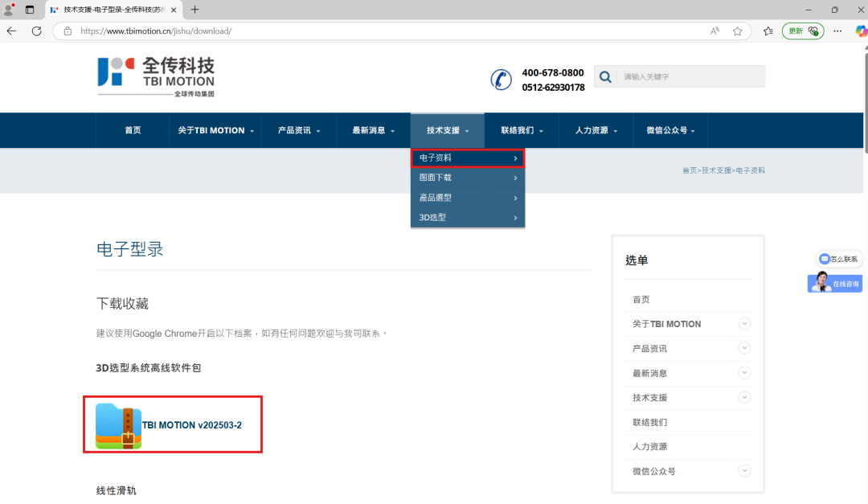Open the 怎么联系 chat bubble
This screenshot has height=504, width=868.
838,259
